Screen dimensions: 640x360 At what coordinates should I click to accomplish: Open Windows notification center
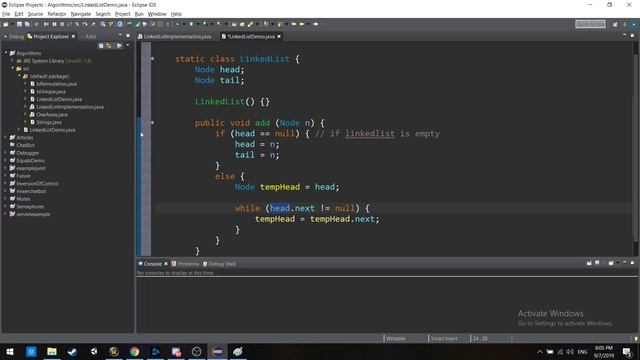click(x=627, y=351)
